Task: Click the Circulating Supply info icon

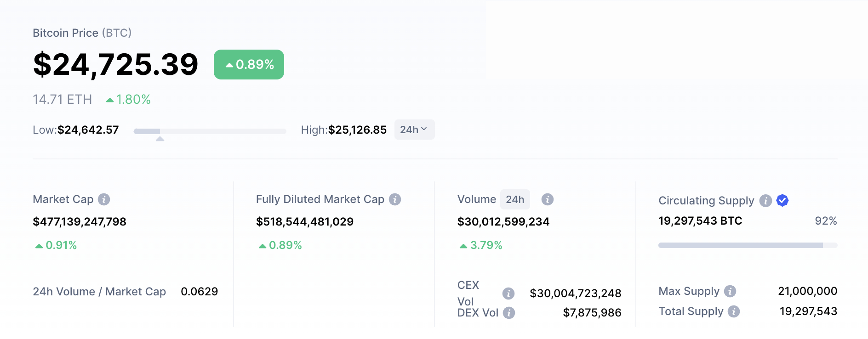Action: coord(765,201)
